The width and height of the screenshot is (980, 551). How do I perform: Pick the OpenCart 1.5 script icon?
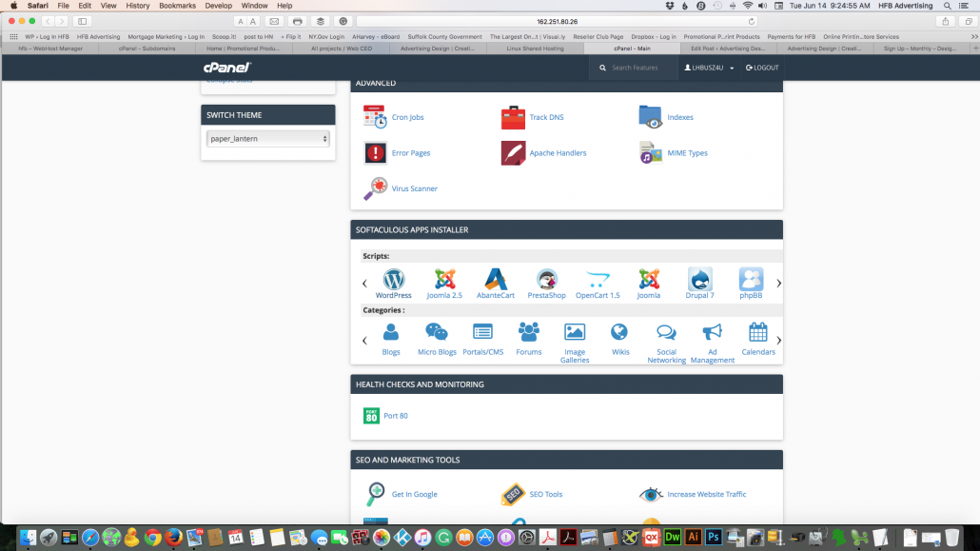pos(598,280)
